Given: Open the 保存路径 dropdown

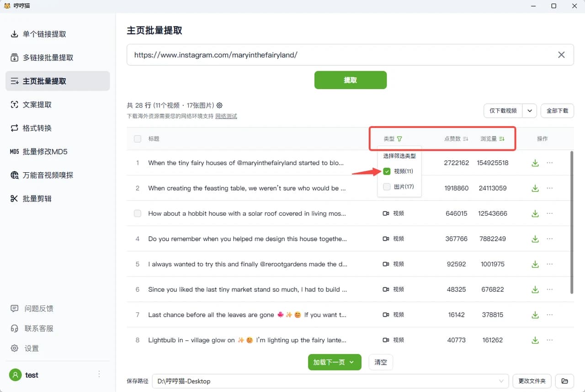Looking at the screenshot, I should click(x=502, y=381).
